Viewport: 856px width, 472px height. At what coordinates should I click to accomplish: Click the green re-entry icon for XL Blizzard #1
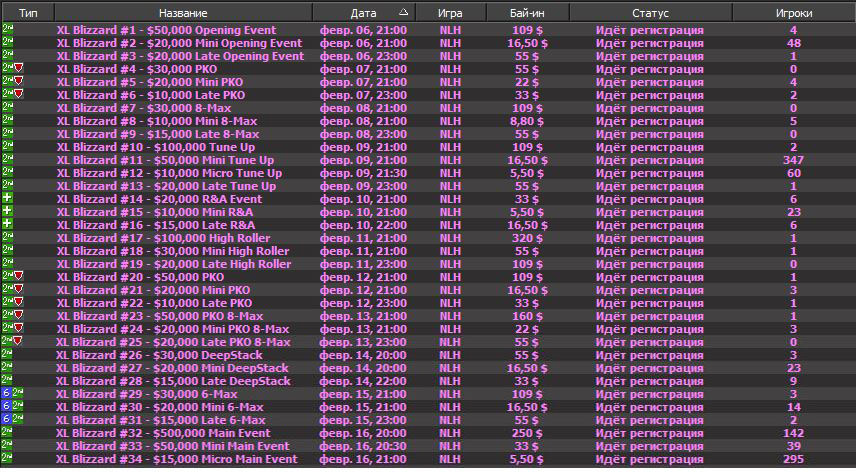(7, 30)
